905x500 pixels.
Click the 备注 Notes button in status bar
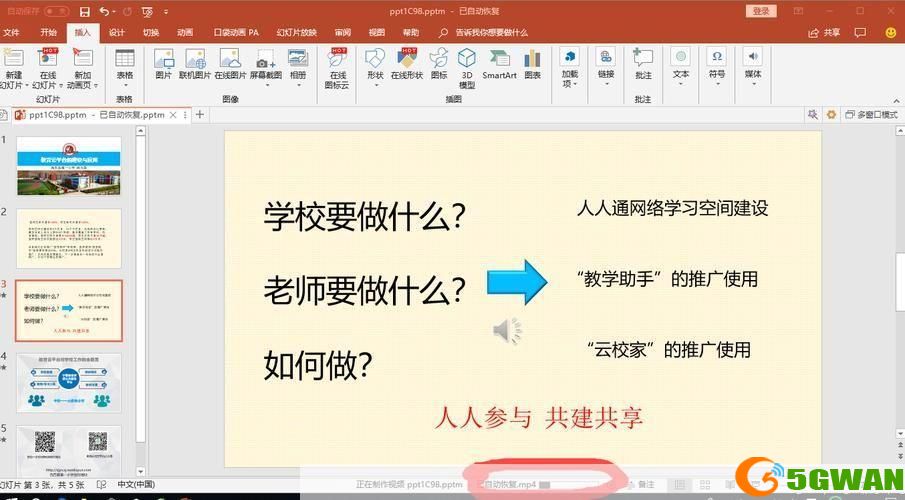point(641,484)
